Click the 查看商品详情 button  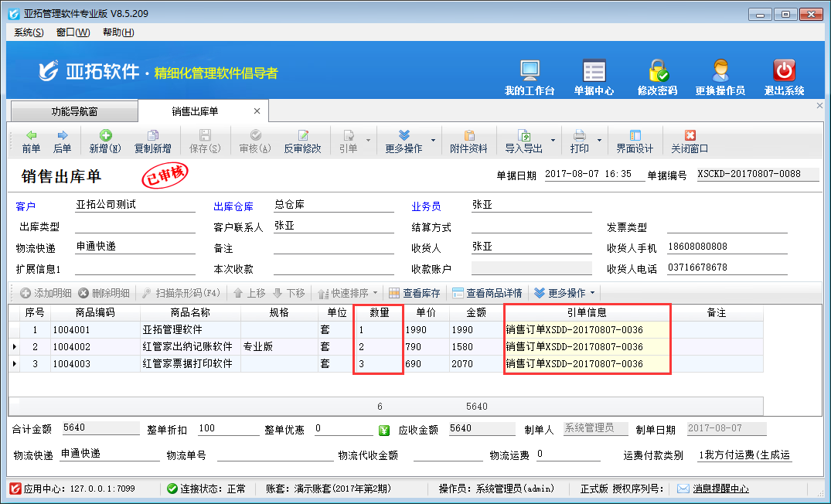(487, 294)
